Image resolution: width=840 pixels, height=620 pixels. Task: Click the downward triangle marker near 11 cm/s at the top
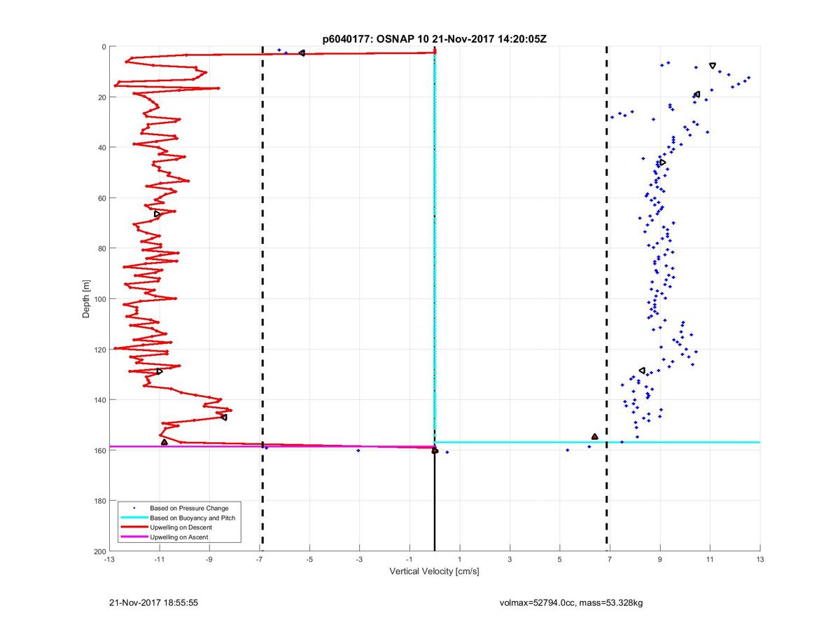(712, 66)
